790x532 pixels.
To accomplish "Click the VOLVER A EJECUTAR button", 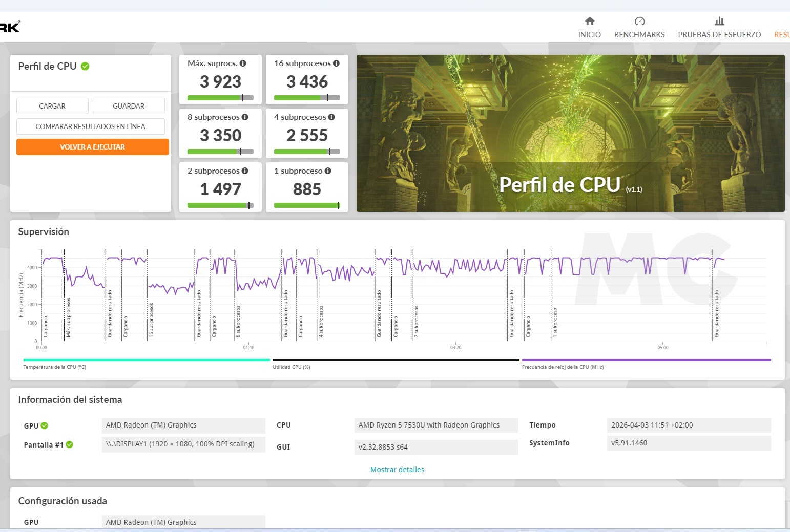I will click(x=92, y=147).
